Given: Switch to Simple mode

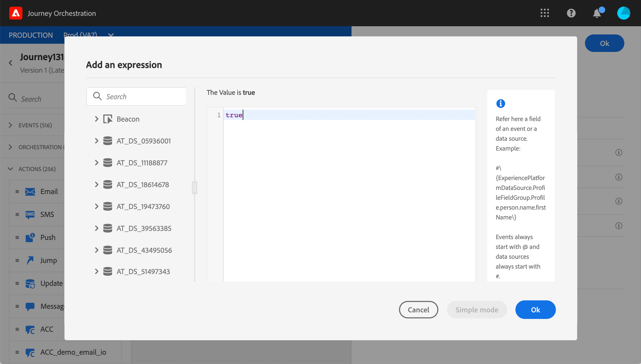Looking at the screenshot, I should 477,310.
